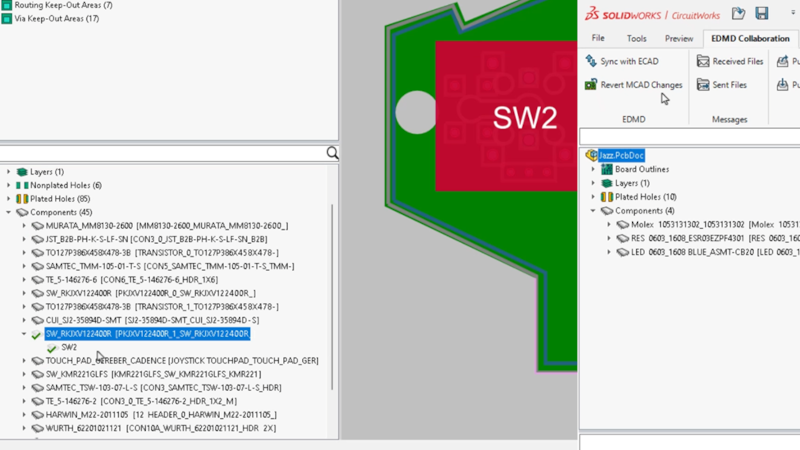Click the Molex 1053131302 component icon

[622, 224]
